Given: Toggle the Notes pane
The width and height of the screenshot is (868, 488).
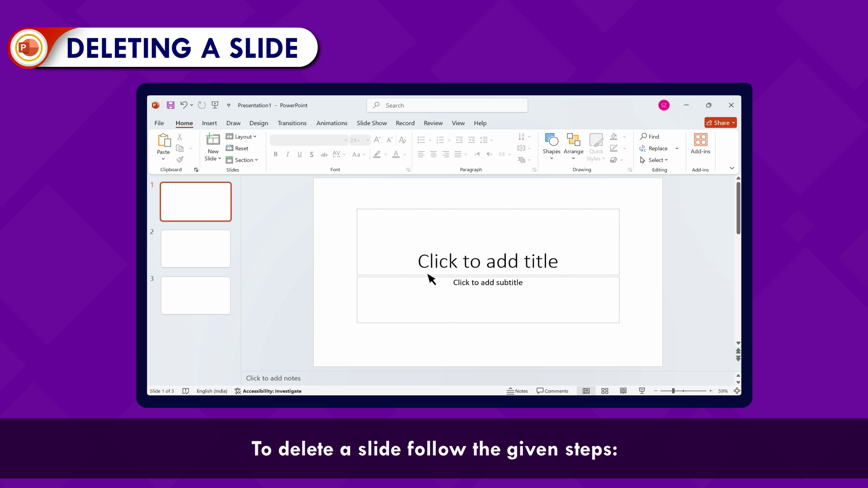Looking at the screenshot, I should tap(517, 391).
